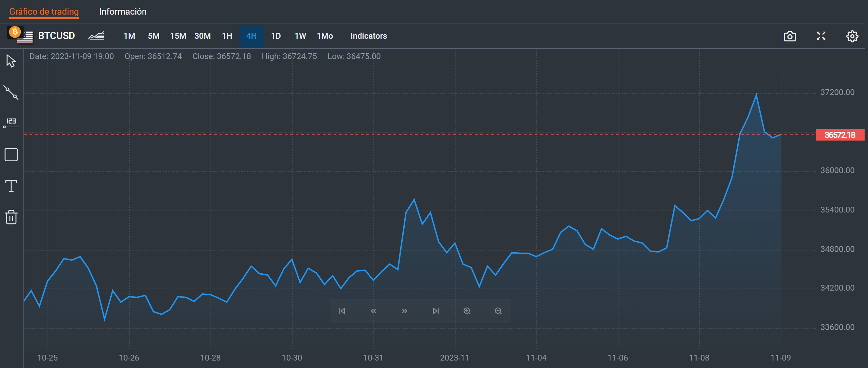Image resolution: width=868 pixels, height=368 pixels.
Task: Jump to the first chart data
Action: tap(342, 311)
